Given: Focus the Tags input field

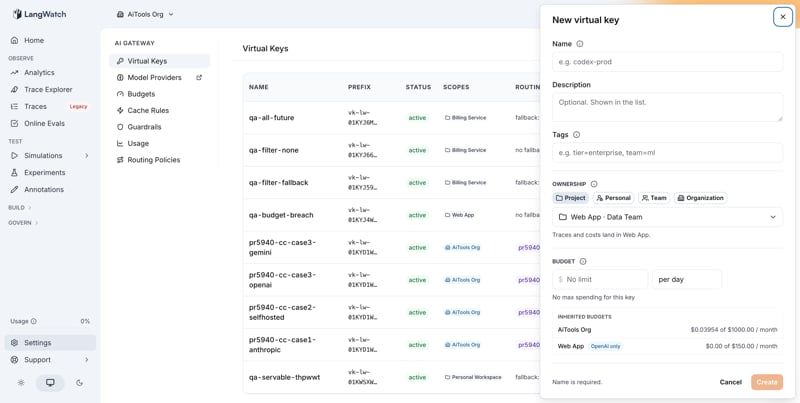Looking at the screenshot, I should click(667, 153).
